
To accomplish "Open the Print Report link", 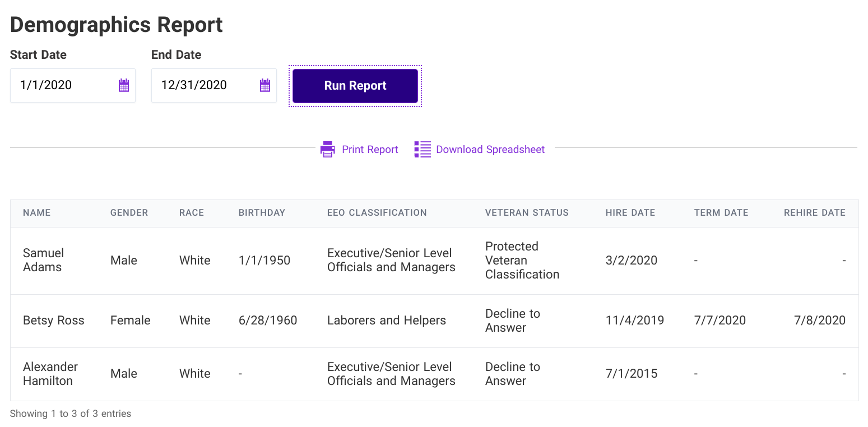I will pos(370,150).
